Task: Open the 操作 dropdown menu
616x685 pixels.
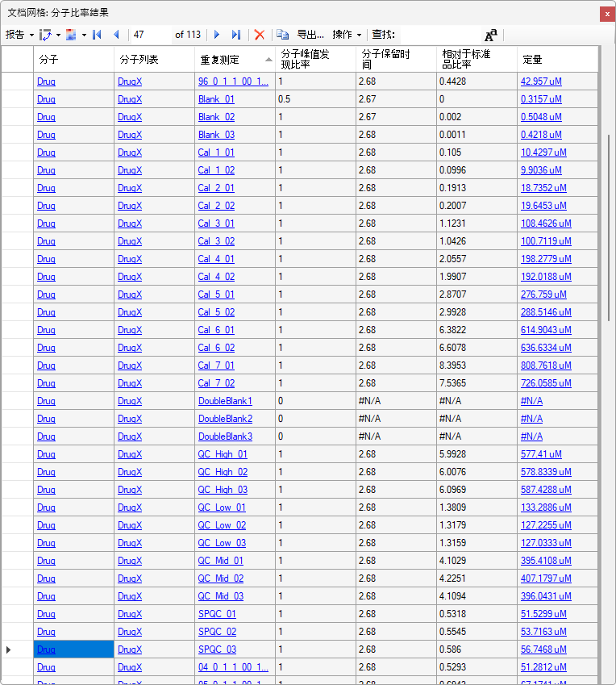Action: point(347,35)
